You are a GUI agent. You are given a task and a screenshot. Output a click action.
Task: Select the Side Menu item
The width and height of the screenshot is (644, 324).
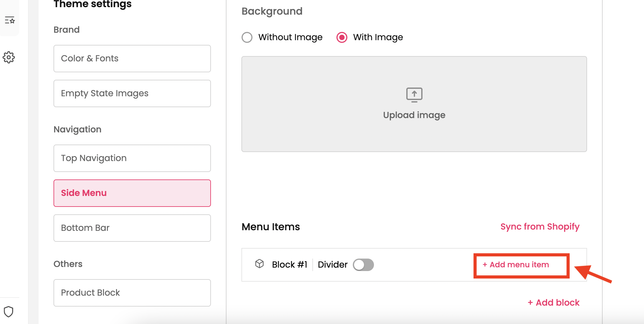132,193
